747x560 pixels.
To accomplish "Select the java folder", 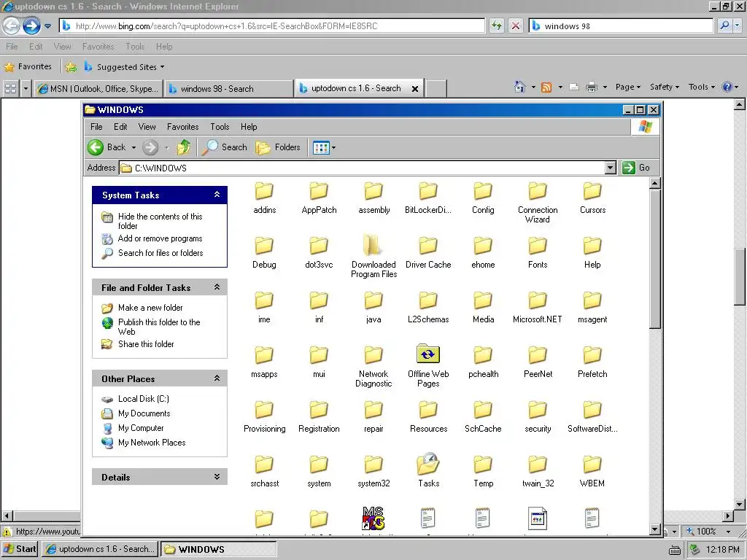I will 373,308.
